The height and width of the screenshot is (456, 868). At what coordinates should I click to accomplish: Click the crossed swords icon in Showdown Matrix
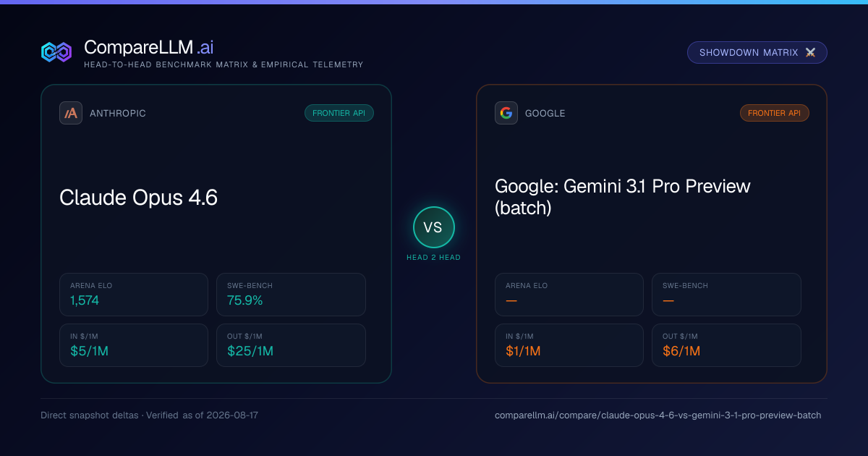point(810,53)
